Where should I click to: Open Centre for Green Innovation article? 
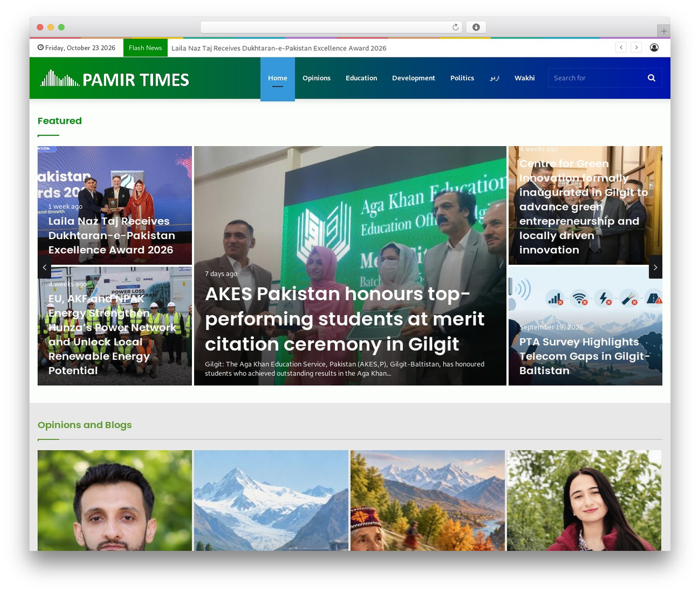tap(584, 207)
